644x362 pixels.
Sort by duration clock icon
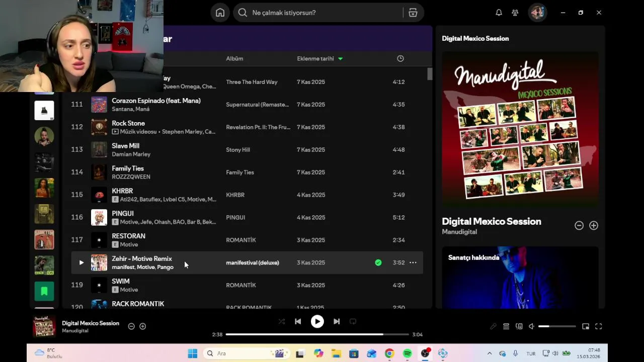400,58
